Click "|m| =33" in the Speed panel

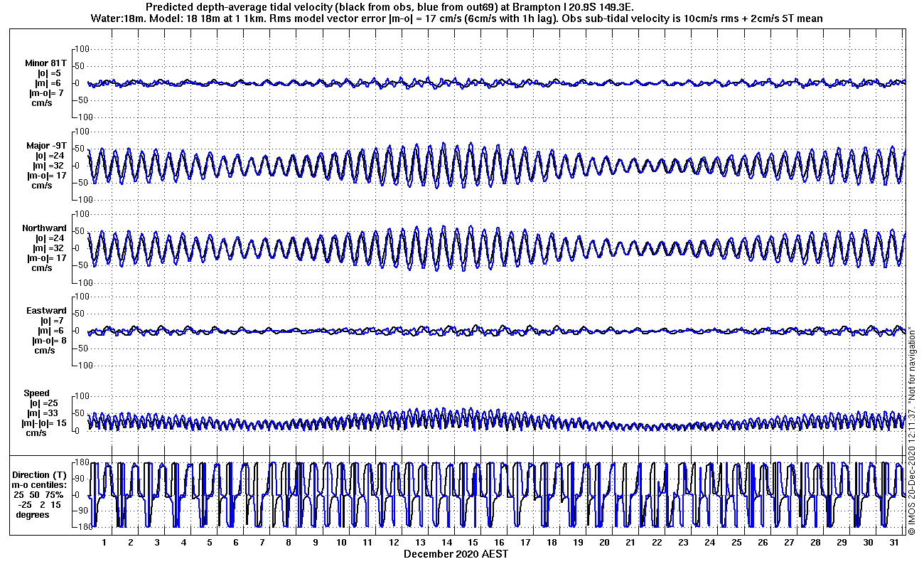(x=43, y=413)
